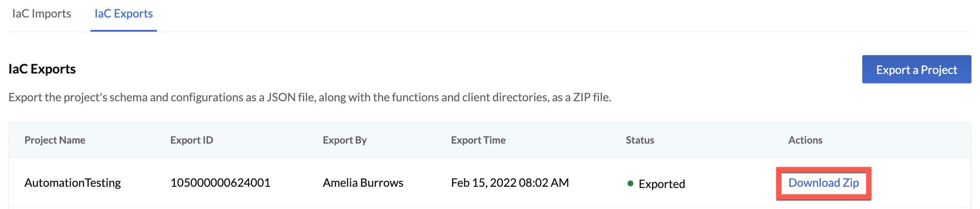Viewport: 980px width, 209px height.
Task: Click the Export a Project button
Action: click(916, 69)
